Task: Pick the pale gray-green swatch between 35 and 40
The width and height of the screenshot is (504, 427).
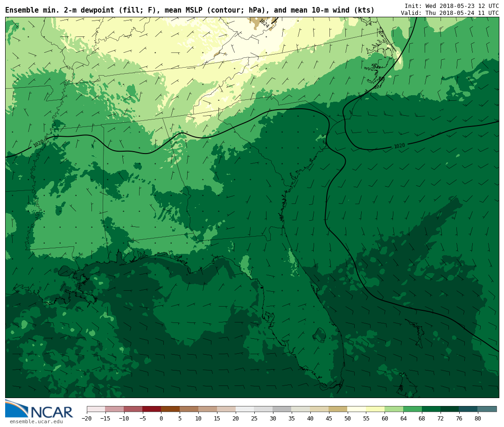Action: [x=301, y=409]
